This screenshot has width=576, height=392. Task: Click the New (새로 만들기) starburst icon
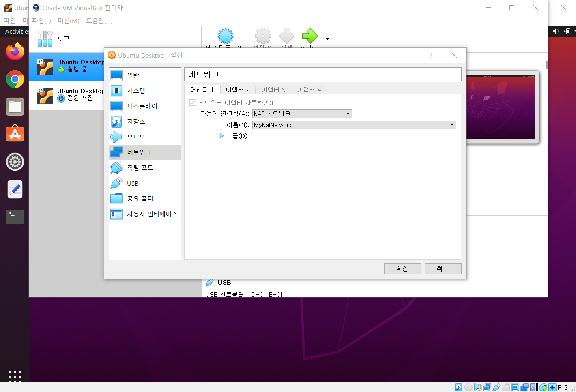[226, 36]
